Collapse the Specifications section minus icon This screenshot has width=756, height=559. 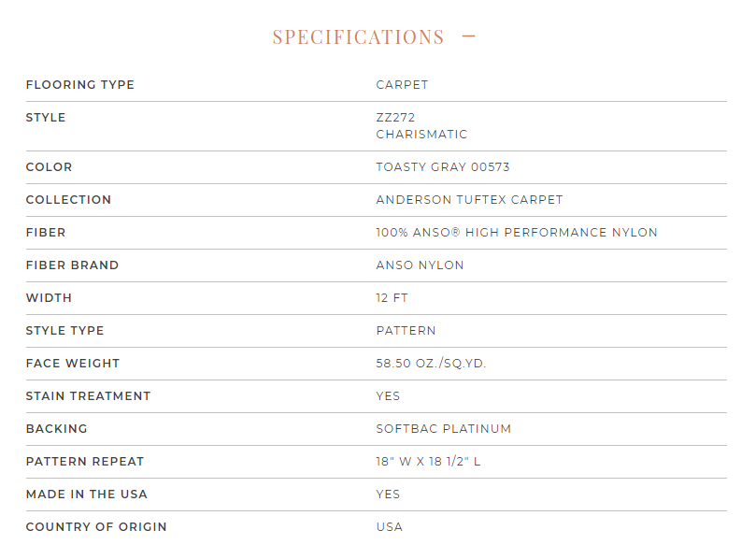pos(468,36)
